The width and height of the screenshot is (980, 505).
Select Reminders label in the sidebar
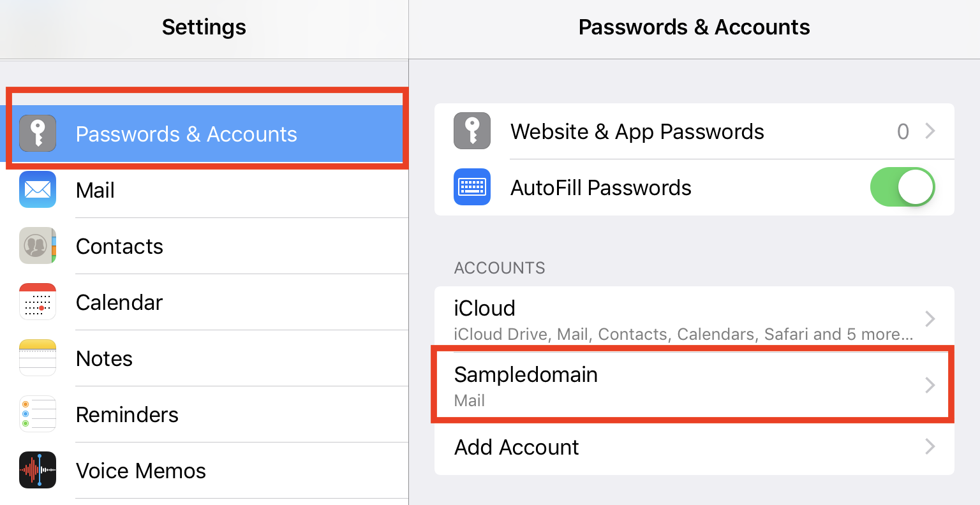127,414
